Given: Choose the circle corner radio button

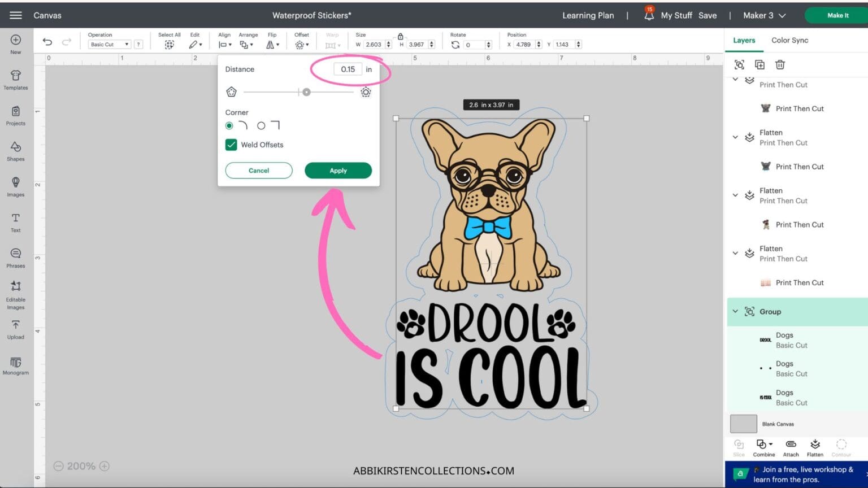Looking at the screenshot, I should [x=260, y=125].
